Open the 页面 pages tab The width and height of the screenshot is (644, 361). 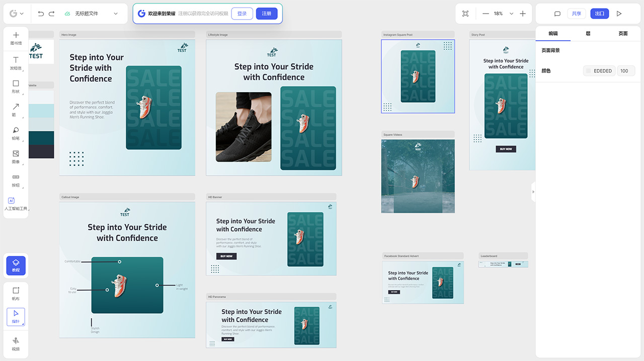[622, 33]
